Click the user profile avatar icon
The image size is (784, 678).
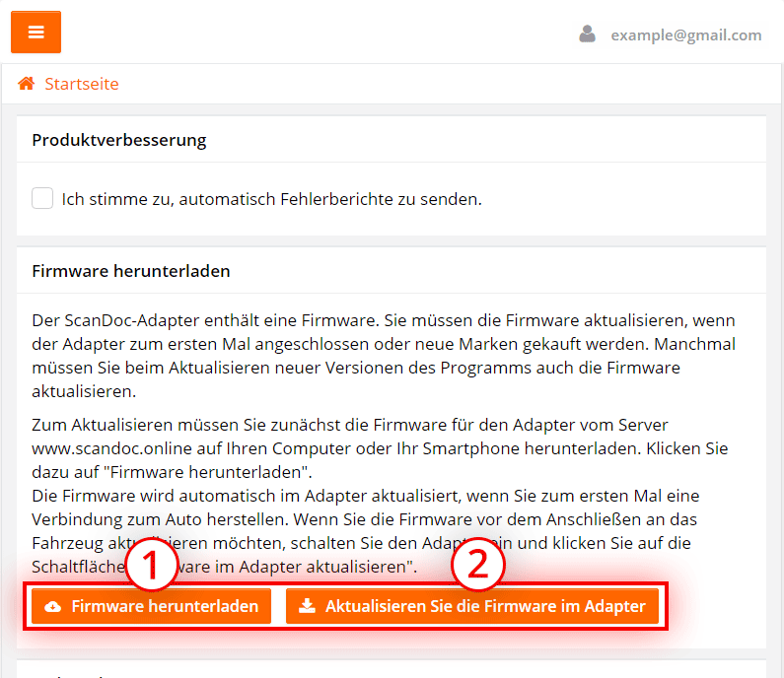587,34
